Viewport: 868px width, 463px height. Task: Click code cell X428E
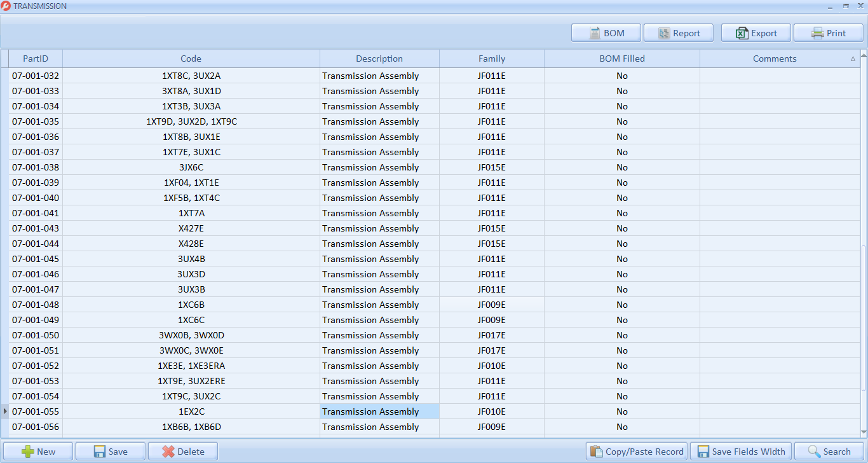click(191, 244)
